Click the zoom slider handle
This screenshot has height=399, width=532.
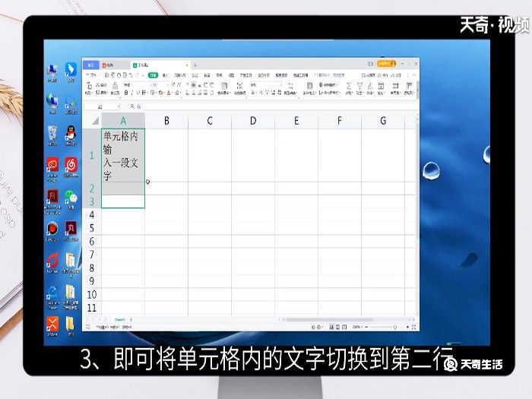pyautogui.click(x=395, y=327)
